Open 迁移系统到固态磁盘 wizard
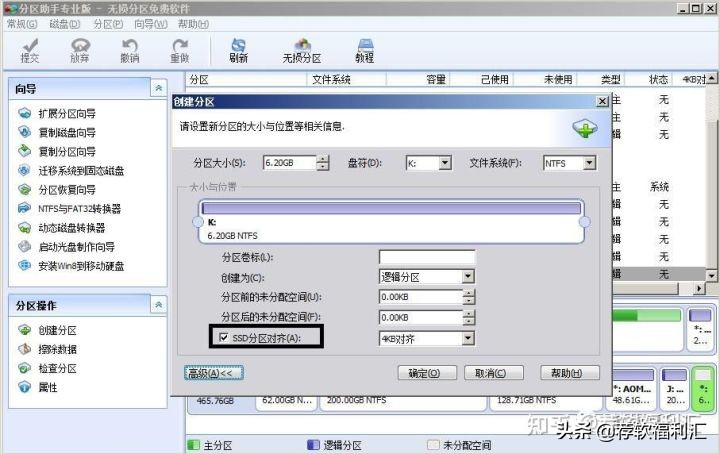720x454 pixels. 71,171
